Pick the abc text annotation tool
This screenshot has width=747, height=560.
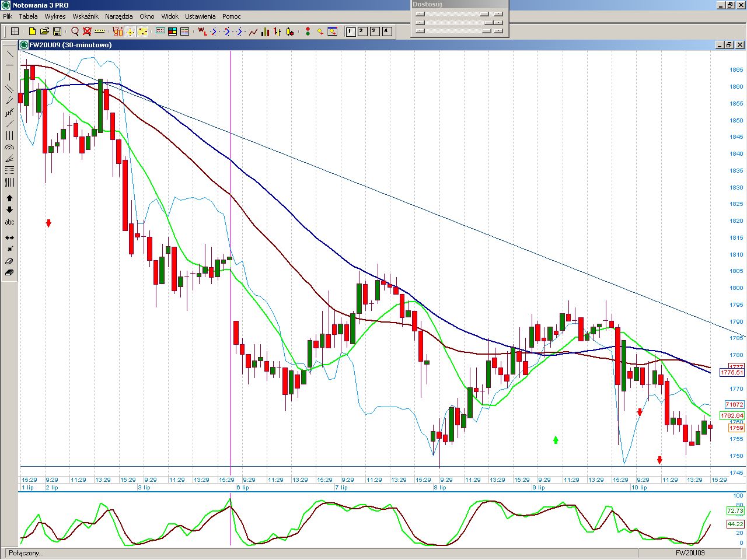coord(9,222)
